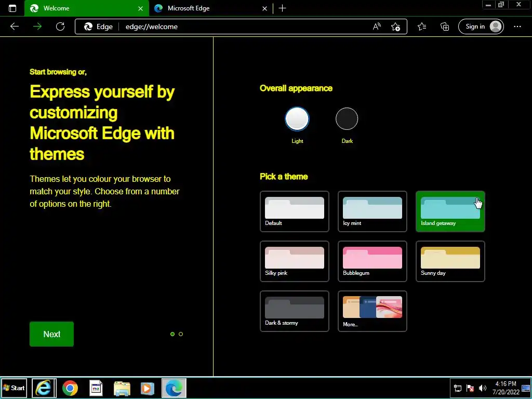532x399 pixels.
Task: Open the Collections icon
Action: [445, 26]
